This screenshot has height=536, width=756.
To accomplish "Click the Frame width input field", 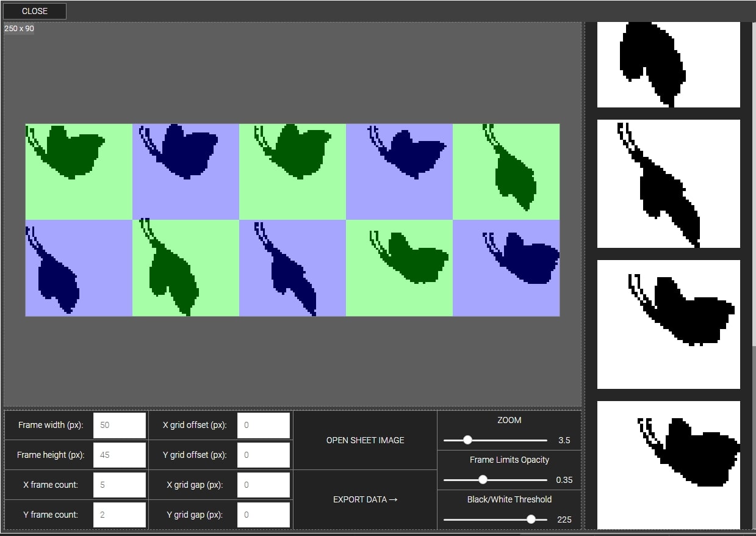I will (119, 425).
